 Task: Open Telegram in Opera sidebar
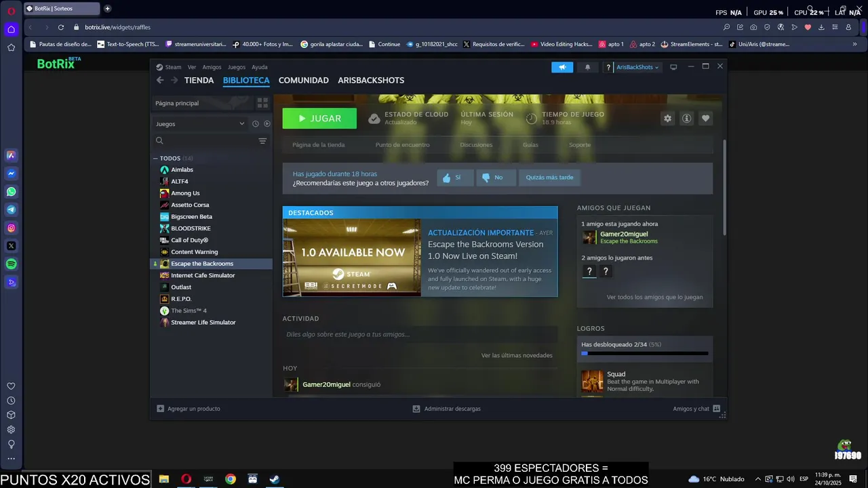coord(11,210)
